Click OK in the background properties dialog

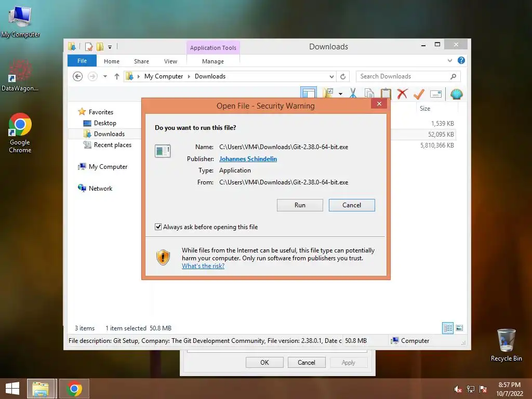[264, 362]
